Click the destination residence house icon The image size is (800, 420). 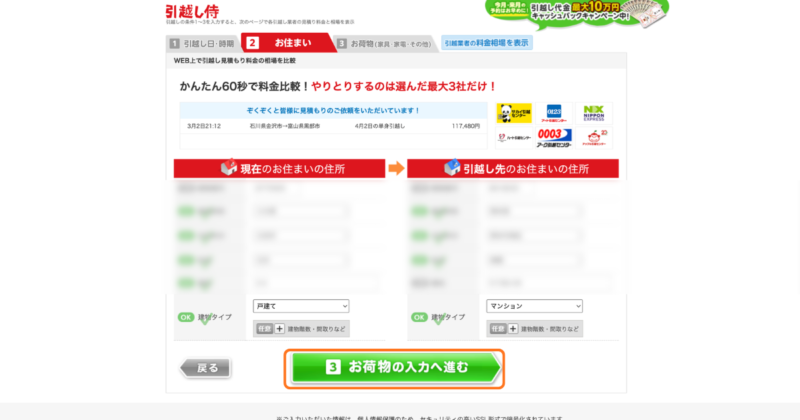[x=450, y=168]
